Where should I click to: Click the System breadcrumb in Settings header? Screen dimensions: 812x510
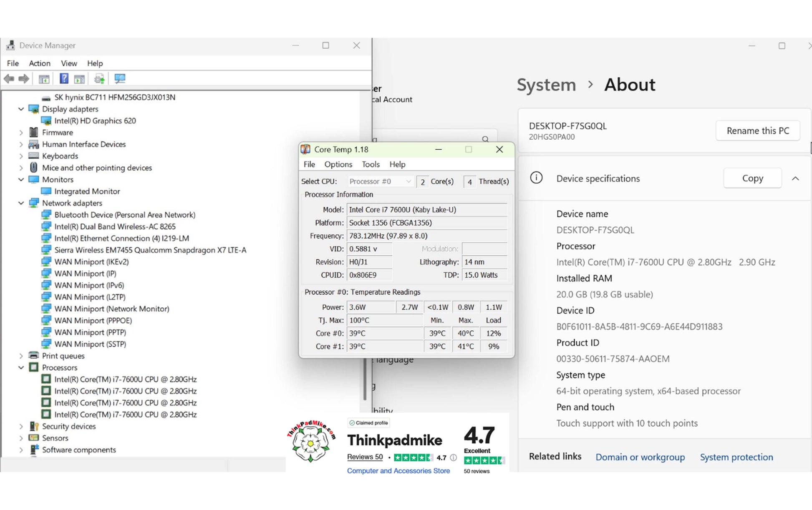[x=546, y=85]
